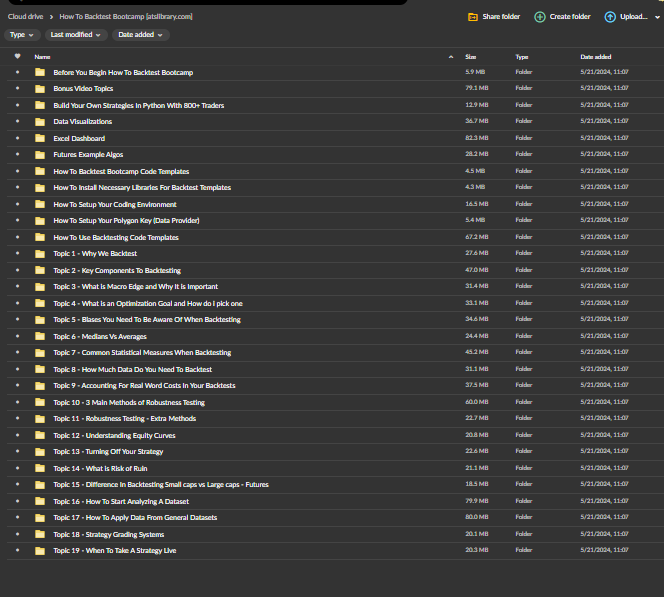Select the Topic 9 row's 37.5 MB size cell
Screen dimensions: 664x597
(x=476, y=385)
